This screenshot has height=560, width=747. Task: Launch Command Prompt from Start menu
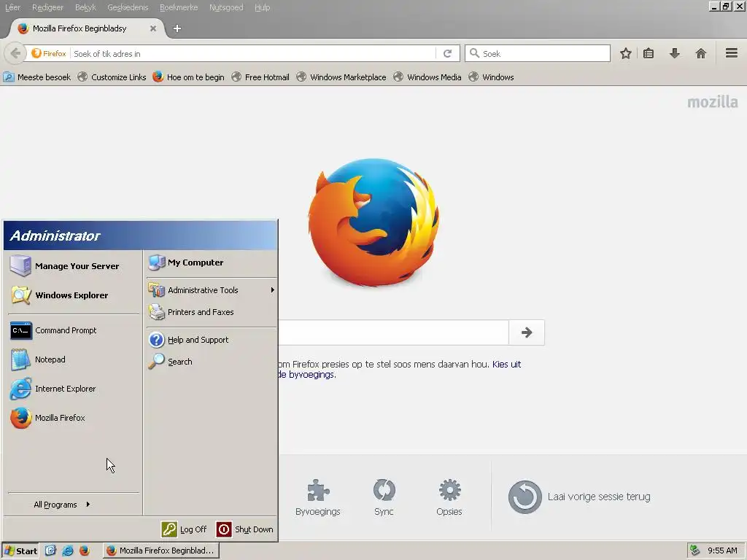[74, 330]
